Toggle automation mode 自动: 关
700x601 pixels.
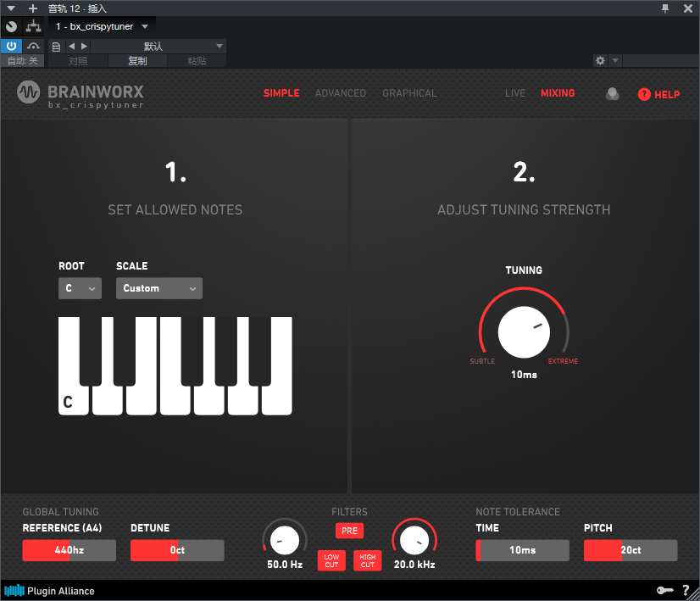click(x=22, y=61)
